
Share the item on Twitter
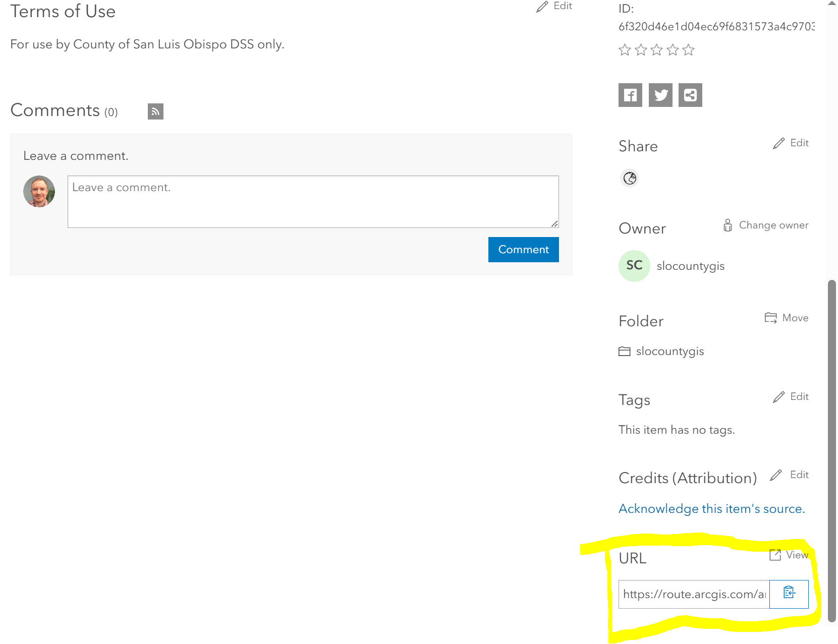(660, 95)
